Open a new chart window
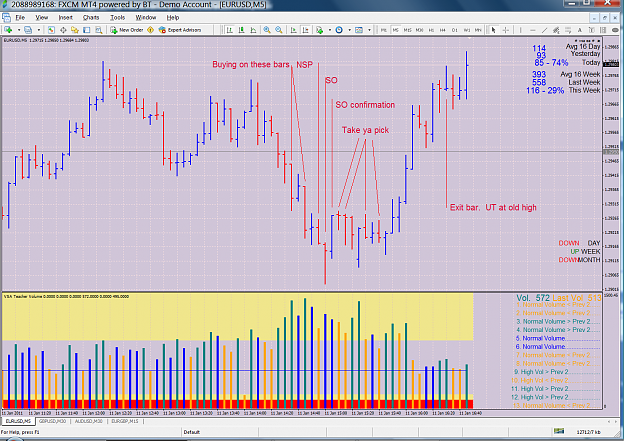The width and height of the screenshot is (625, 441). click(8, 30)
